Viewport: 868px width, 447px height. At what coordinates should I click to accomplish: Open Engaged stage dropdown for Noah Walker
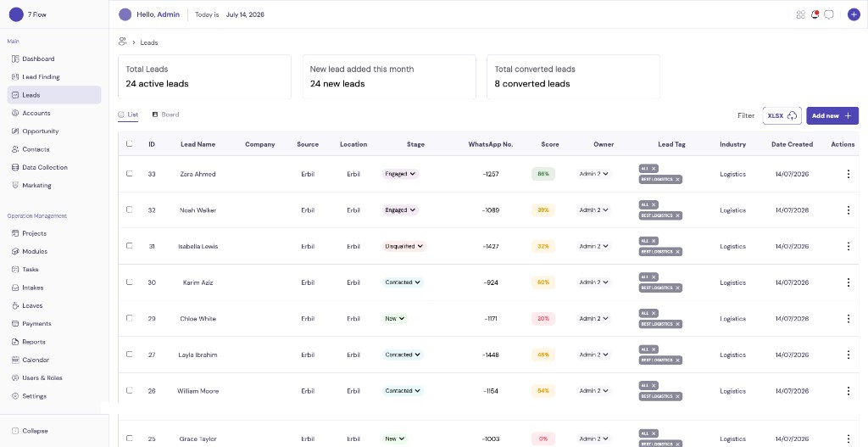[400, 210]
